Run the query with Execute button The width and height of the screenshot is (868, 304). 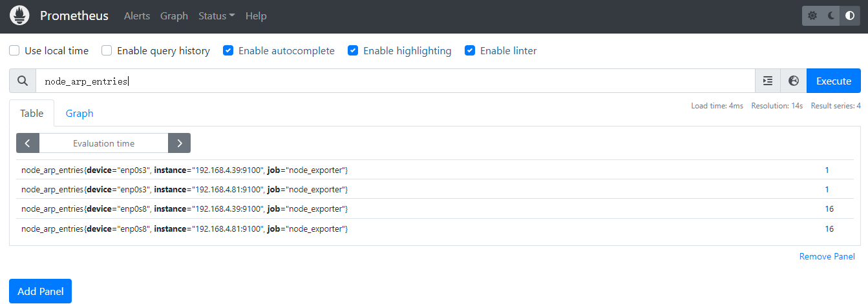[x=834, y=81]
